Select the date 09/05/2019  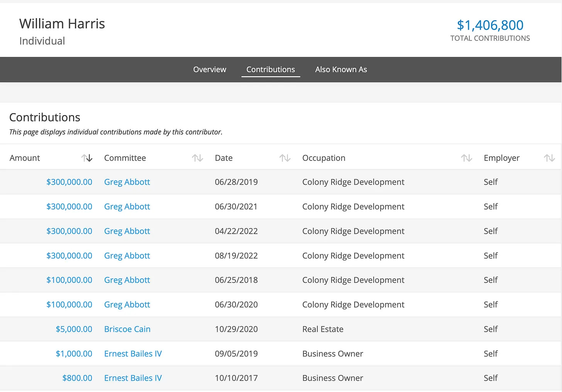236,353
